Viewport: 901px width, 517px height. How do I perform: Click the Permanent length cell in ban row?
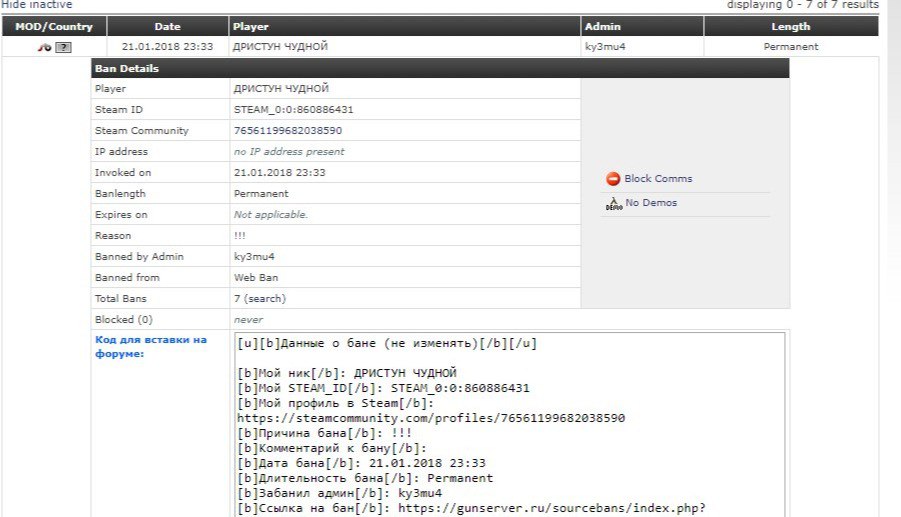pos(790,47)
